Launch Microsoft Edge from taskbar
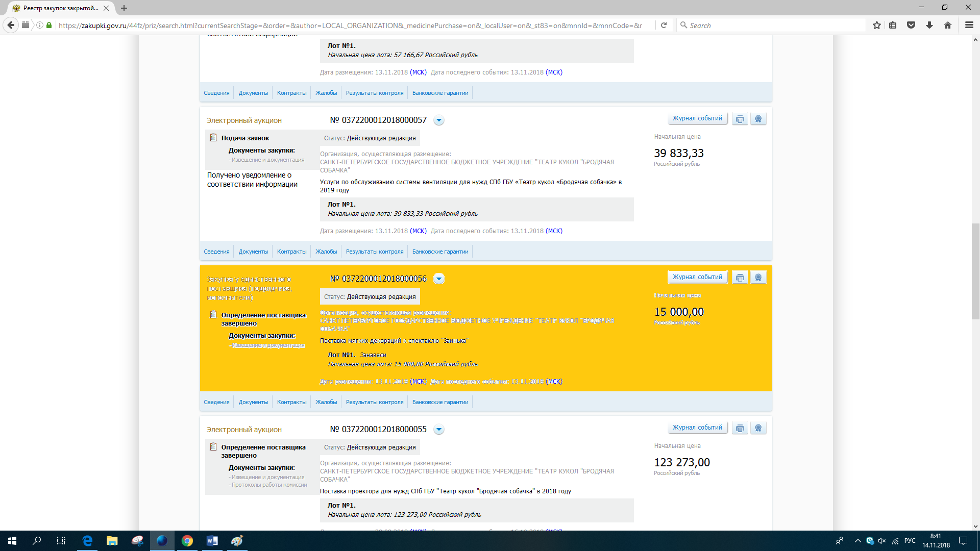 pyautogui.click(x=87, y=541)
